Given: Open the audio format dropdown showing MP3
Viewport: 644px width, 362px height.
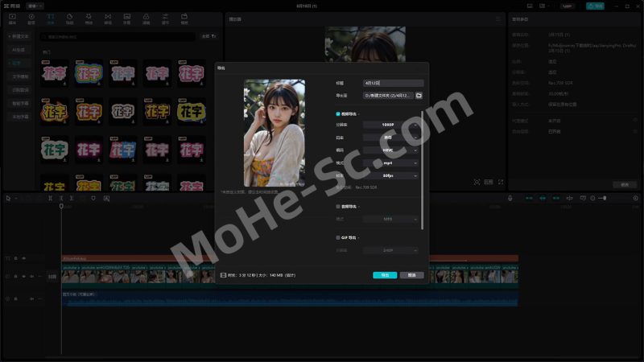Looking at the screenshot, I should coord(390,219).
